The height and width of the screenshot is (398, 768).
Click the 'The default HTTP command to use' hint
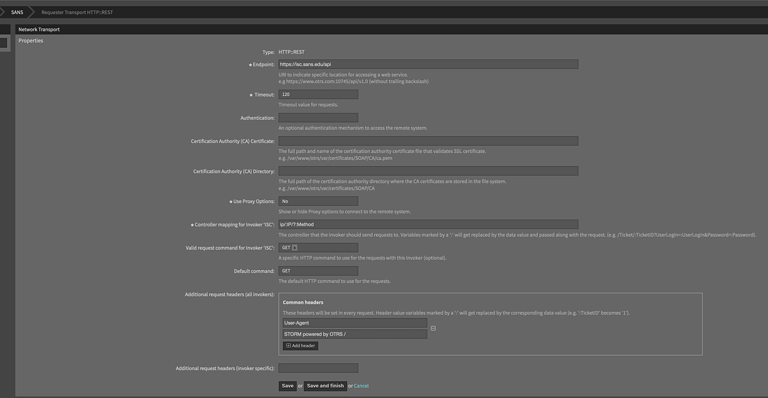335,281
